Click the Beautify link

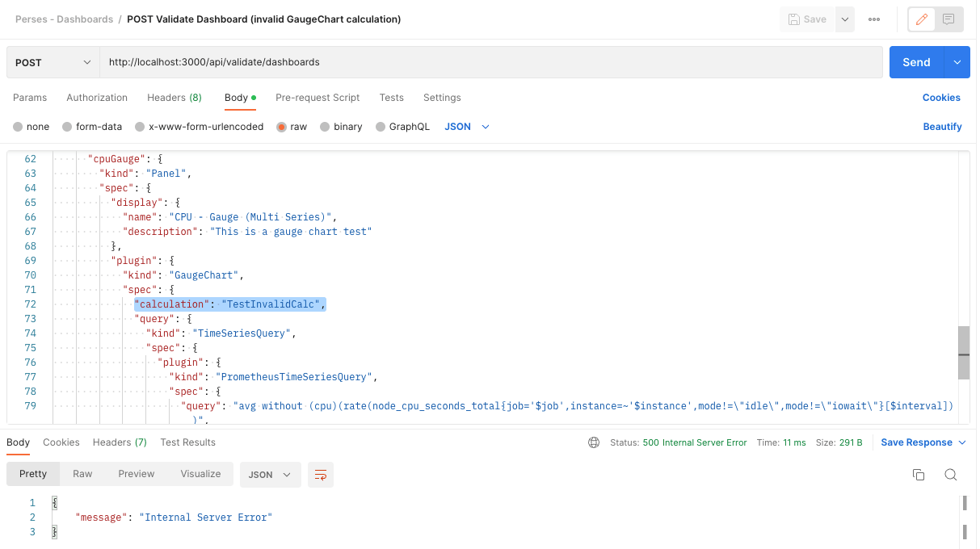point(942,127)
